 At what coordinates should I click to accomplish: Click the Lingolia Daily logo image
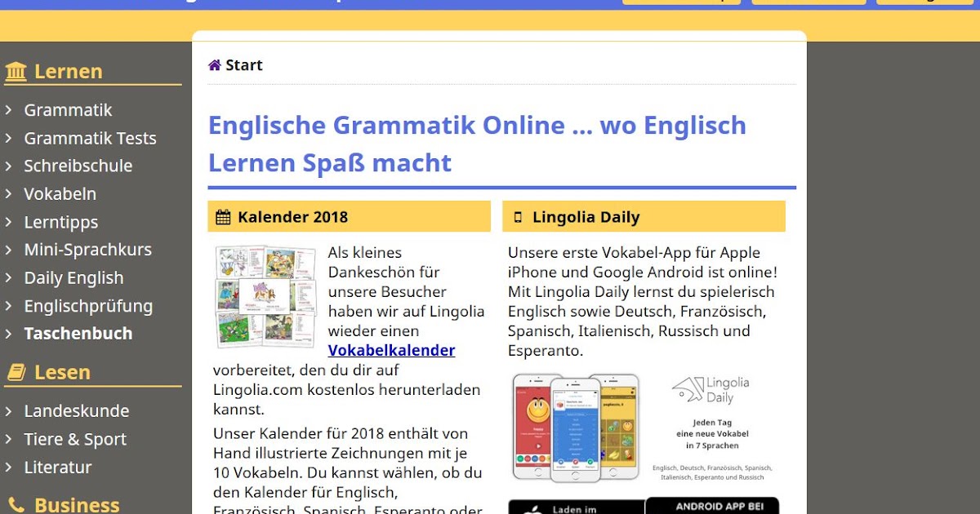coord(710,390)
